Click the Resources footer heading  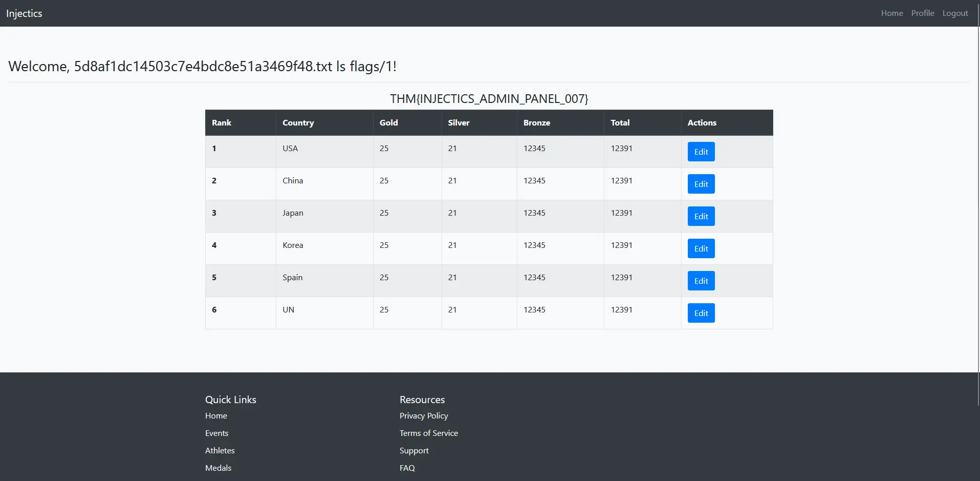coord(422,400)
